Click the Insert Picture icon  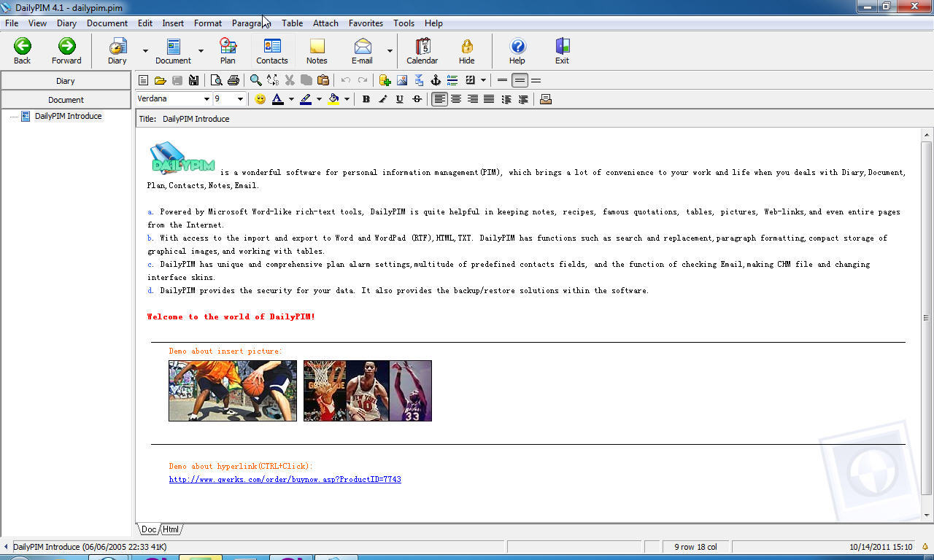[x=402, y=80]
